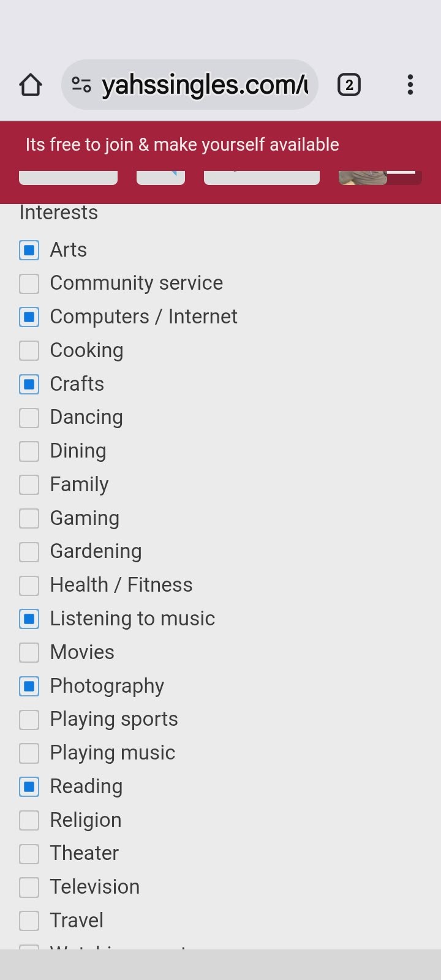The image size is (441, 980).
Task: Tick the Television checkbox
Action: 29,887
